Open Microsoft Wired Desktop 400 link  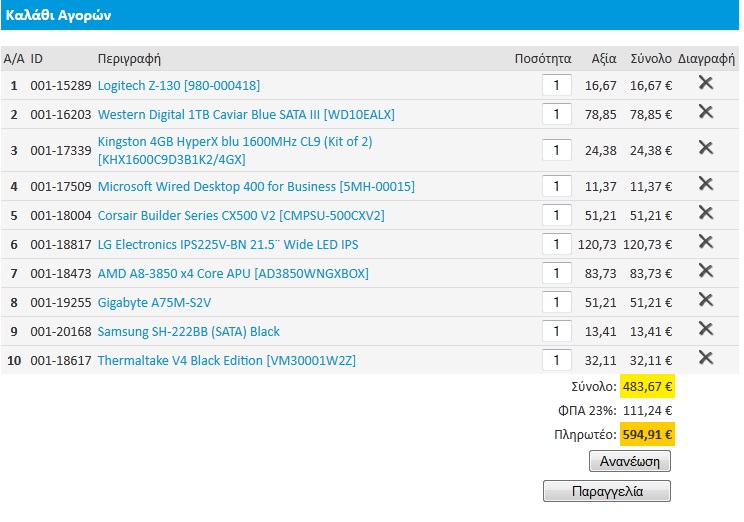coord(256,186)
